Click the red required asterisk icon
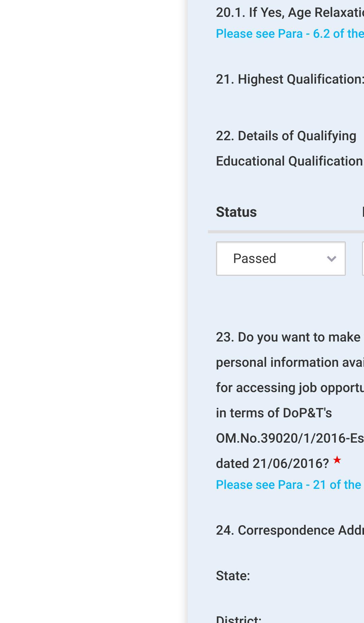 tap(337, 460)
